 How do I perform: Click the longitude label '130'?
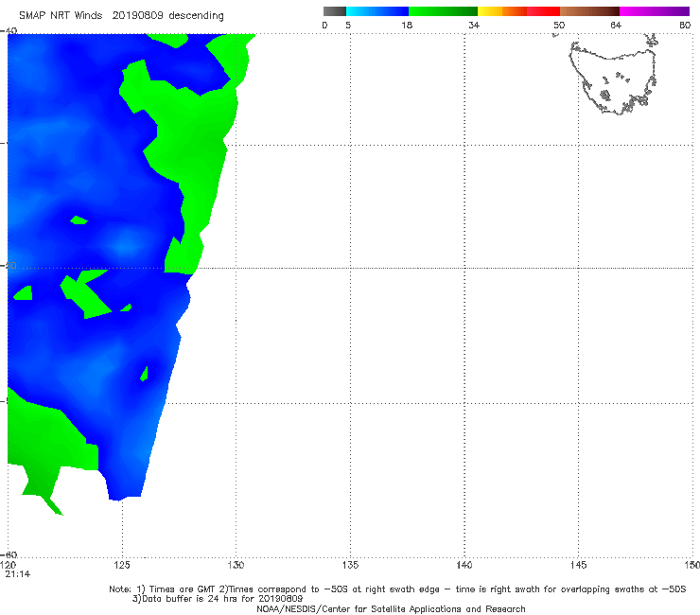tap(236, 565)
